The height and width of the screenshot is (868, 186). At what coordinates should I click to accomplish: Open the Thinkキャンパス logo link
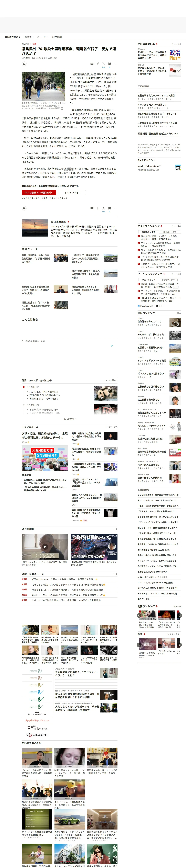tap(37, 728)
